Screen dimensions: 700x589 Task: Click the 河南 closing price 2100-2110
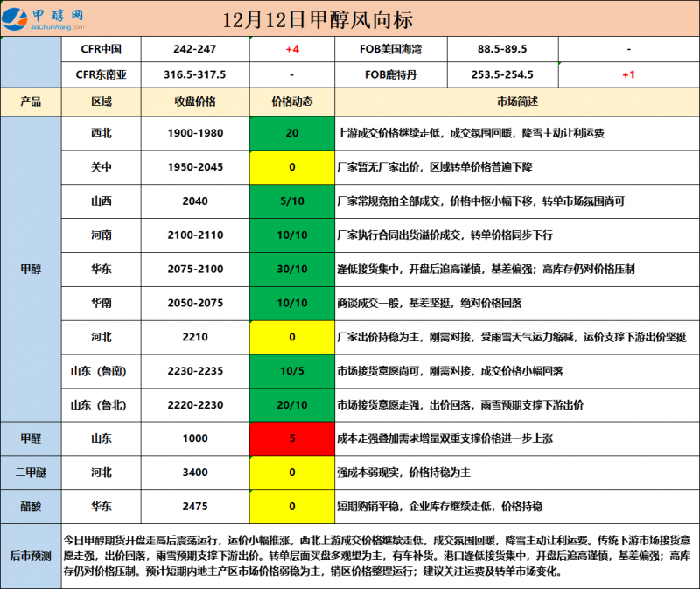tap(195, 235)
